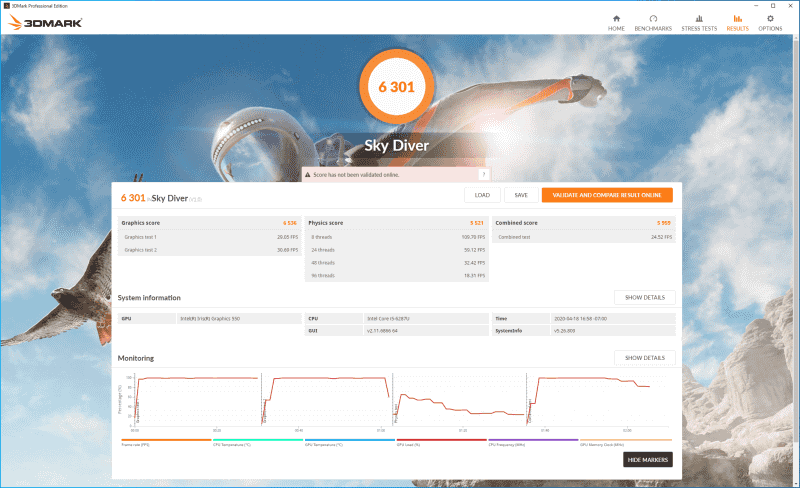The height and width of the screenshot is (488, 800).
Task: Open the Benchmarks section
Action: pyautogui.click(x=653, y=23)
